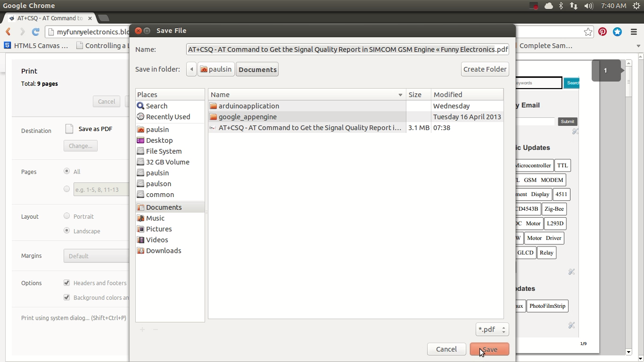Viewport: 644px width, 362px height.
Task: Click the Save button in Save File dialog
Action: click(x=489, y=349)
